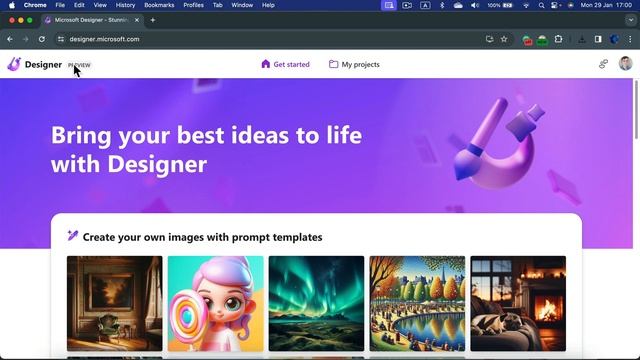Open the Window menu

pos(242,5)
